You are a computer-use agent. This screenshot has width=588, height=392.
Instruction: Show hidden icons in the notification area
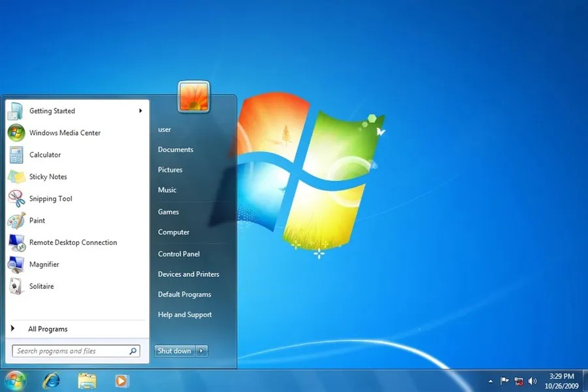[489, 381]
